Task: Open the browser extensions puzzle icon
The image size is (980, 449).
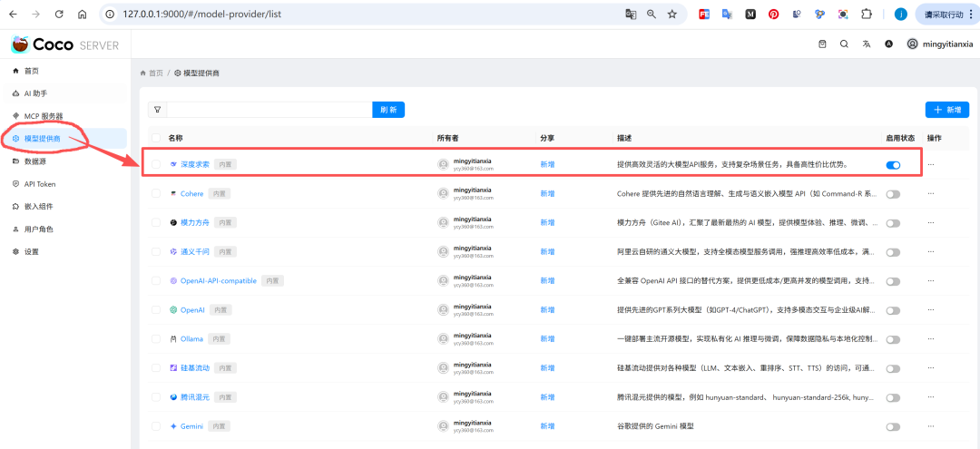Action: (x=866, y=15)
